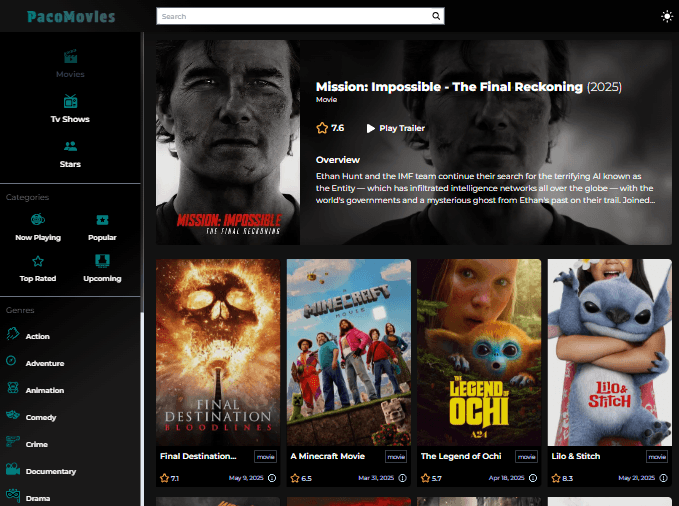The image size is (679, 506).
Task: Click the Action genre icon
Action: pyautogui.click(x=13, y=334)
